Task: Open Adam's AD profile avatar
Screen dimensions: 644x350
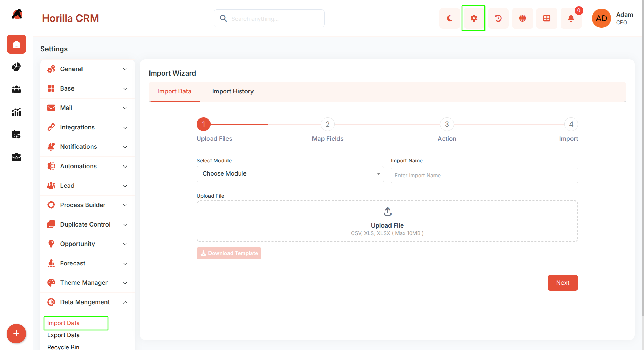Action: [x=601, y=18]
